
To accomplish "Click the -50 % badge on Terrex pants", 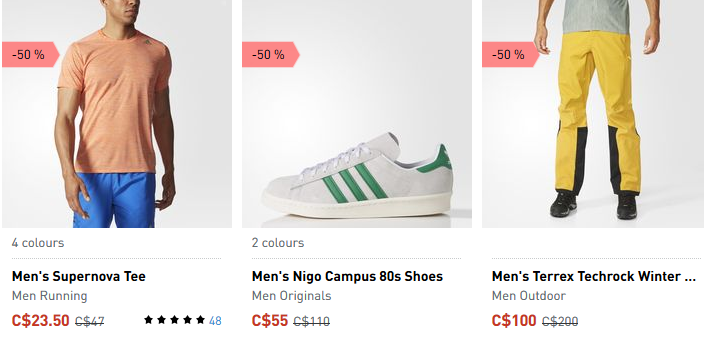I will pos(510,55).
